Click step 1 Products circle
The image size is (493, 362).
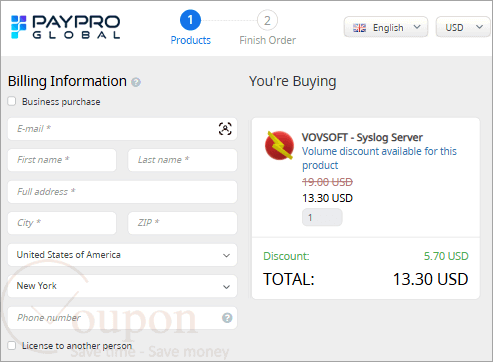(190, 20)
